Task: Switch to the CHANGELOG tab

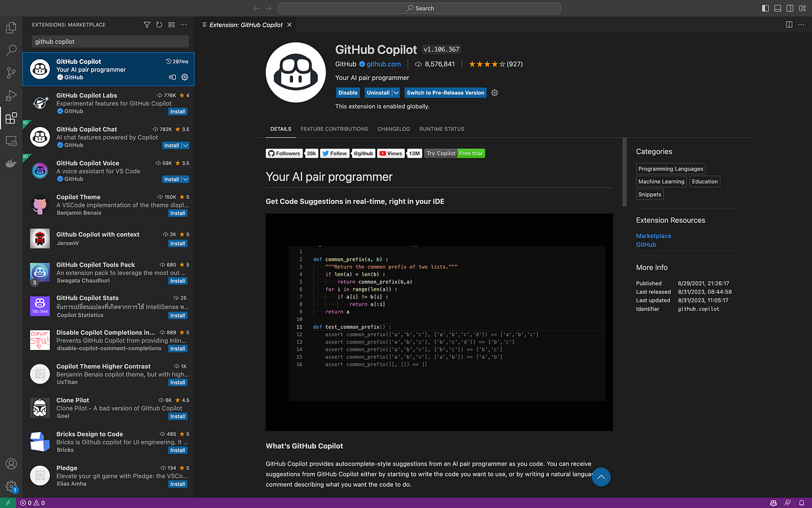Action: [x=394, y=128]
